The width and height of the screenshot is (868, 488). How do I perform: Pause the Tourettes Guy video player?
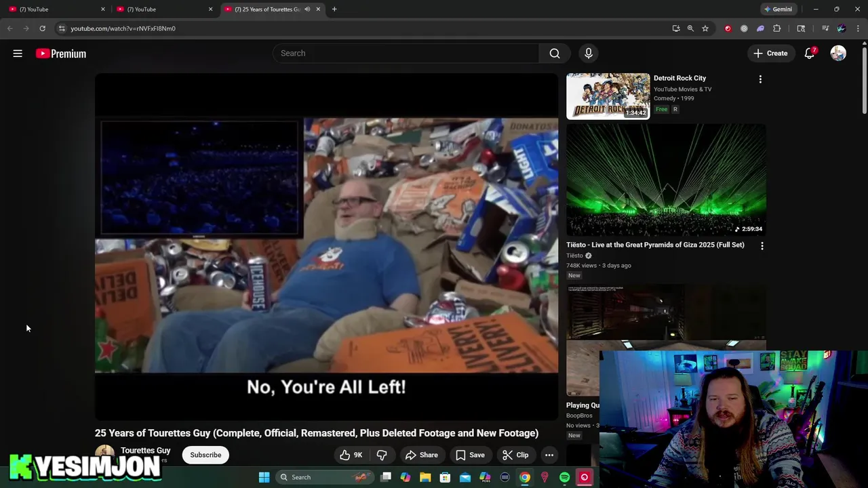click(x=326, y=245)
